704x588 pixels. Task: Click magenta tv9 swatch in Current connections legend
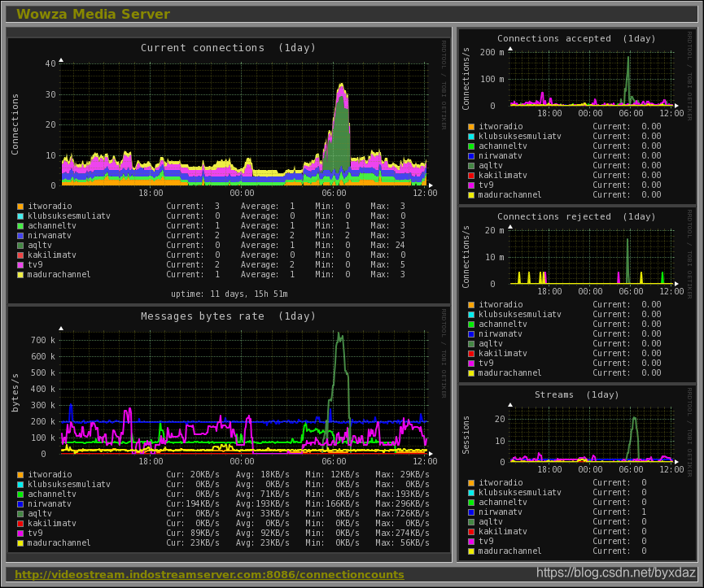(20, 265)
